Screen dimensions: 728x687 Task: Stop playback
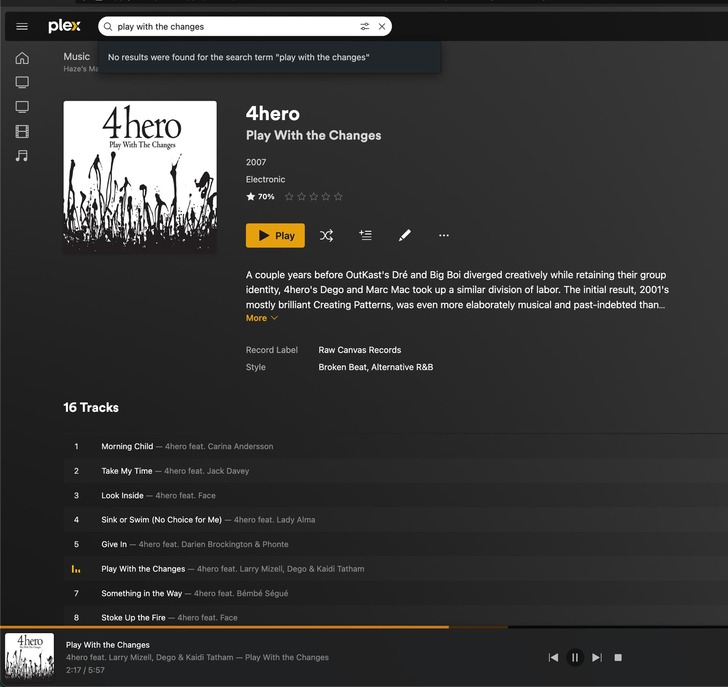(x=618, y=657)
